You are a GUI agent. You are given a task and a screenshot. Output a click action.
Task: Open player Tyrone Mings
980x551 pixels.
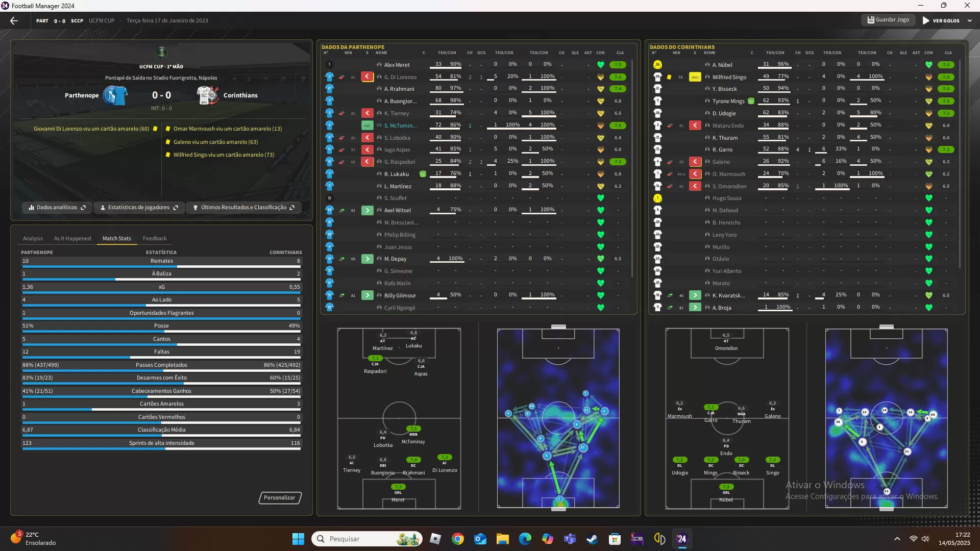coord(728,101)
